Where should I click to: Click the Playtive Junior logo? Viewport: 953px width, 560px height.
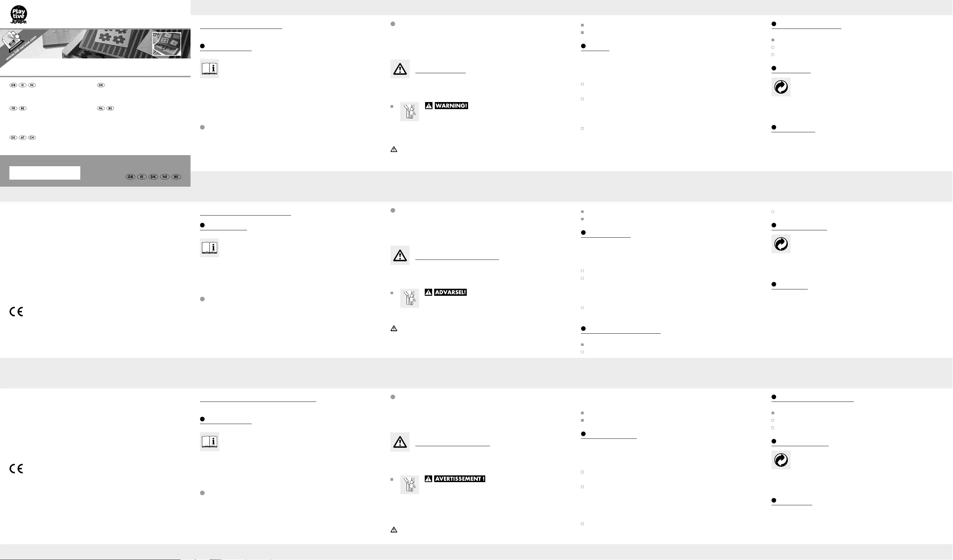(x=18, y=15)
